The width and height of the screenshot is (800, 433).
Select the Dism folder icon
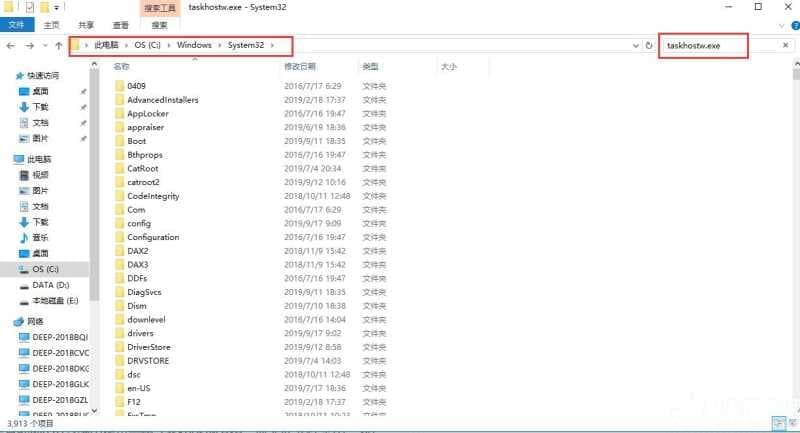pyautogui.click(x=119, y=305)
